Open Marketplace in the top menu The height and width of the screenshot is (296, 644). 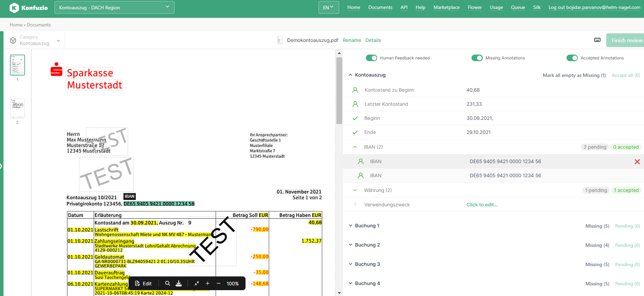point(446,7)
